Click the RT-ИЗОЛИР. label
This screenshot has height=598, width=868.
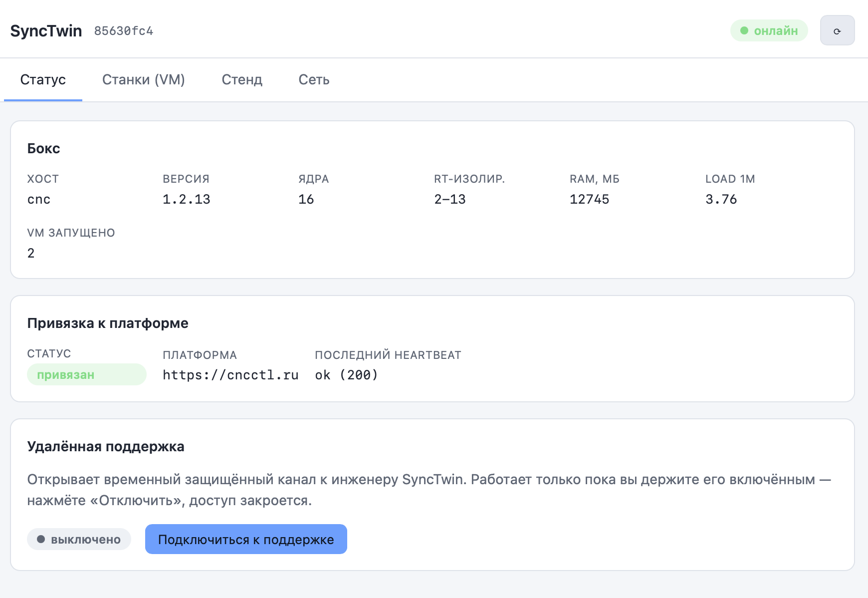click(x=469, y=179)
